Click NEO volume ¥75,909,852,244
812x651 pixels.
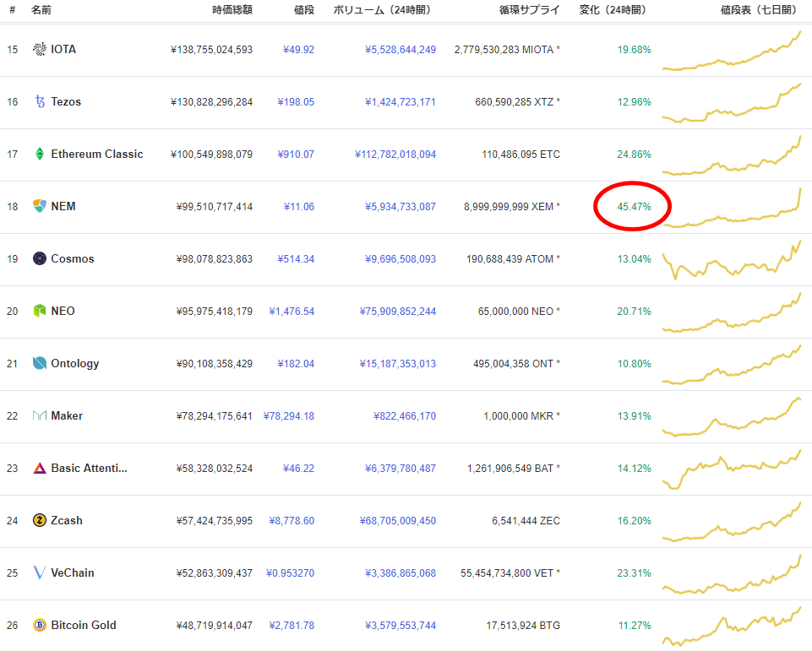398,311
